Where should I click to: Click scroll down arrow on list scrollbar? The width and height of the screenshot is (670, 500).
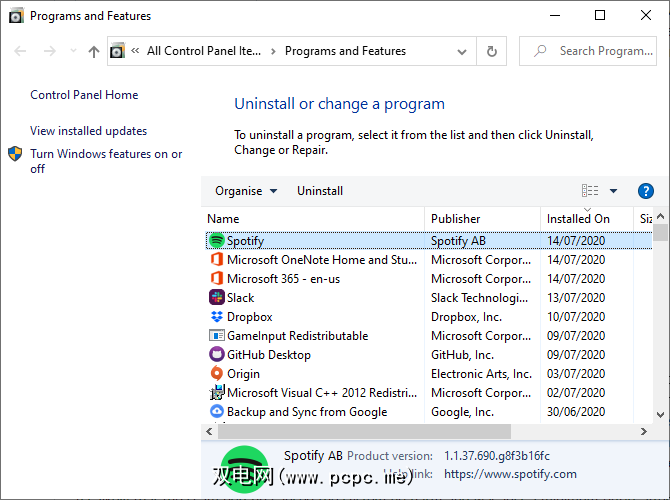pyautogui.click(x=661, y=415)
